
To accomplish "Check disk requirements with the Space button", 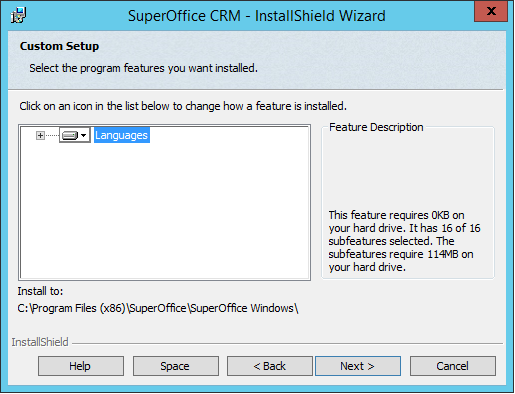I will (x=176, y=366).
